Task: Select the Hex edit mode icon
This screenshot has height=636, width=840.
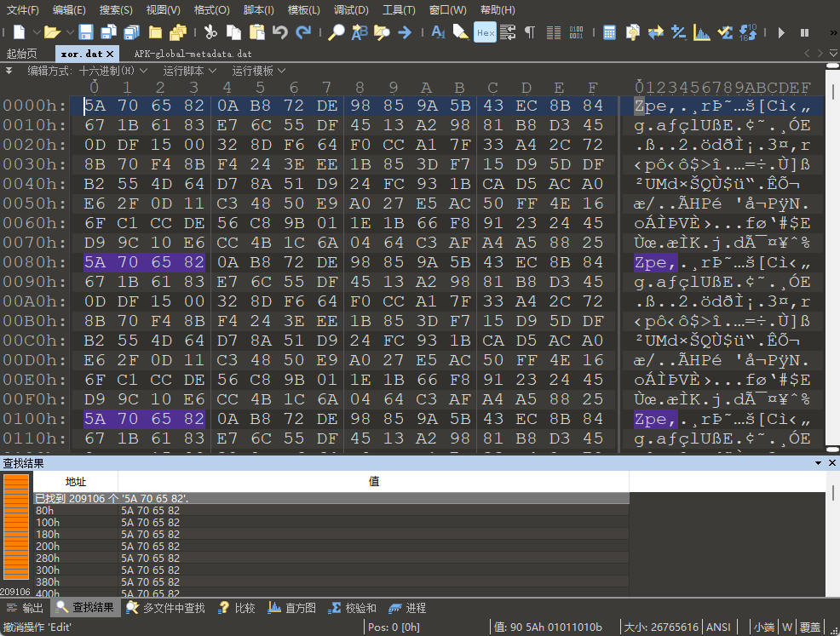Action: [x=485, y=32]
